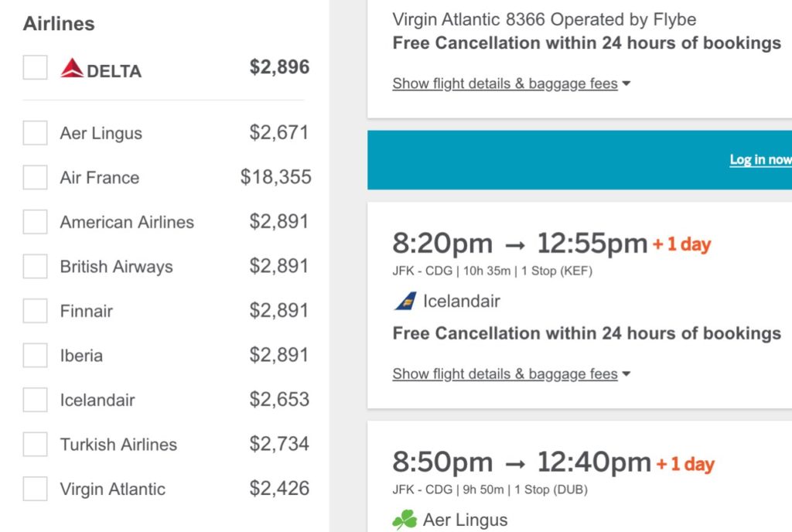Select the Icelandair filter checkbox
The height and width of the screenshot is (532, 792).
click(34, 400)
